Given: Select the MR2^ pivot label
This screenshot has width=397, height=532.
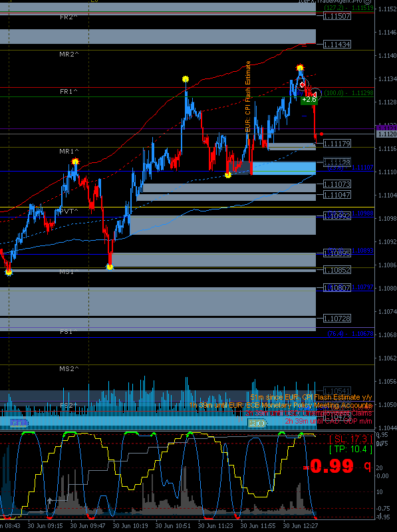Looking at the screenshot, I should point(69,55).
